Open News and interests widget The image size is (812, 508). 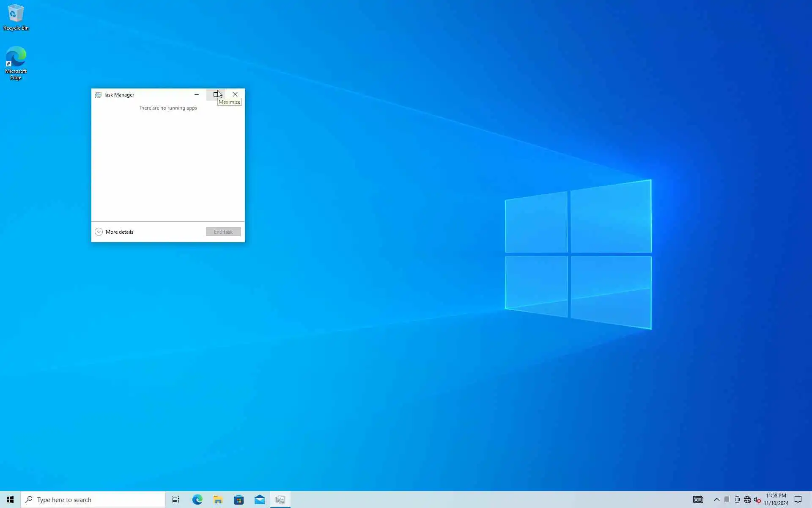(x=698, y=500)
